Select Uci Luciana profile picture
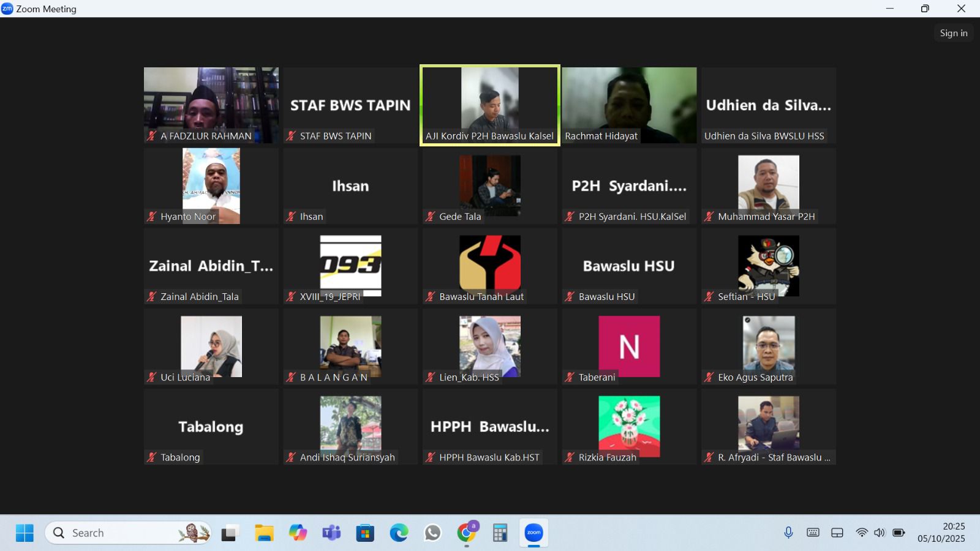Screen dimensions: 980x551 point(211,347)
